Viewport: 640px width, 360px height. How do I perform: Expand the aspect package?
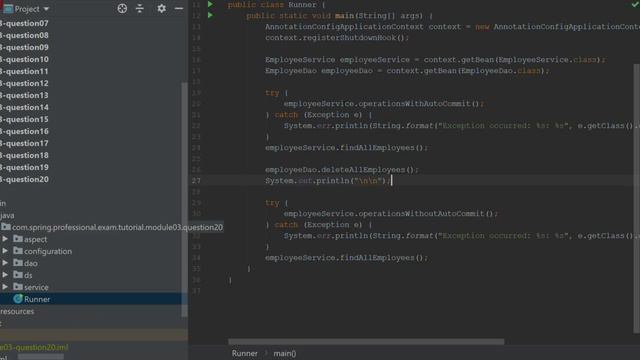click(x=5, y=239)
